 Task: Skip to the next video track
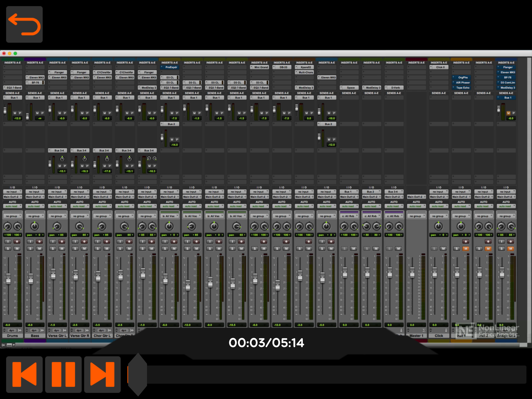pyautogui.click(x=102, y=374)
